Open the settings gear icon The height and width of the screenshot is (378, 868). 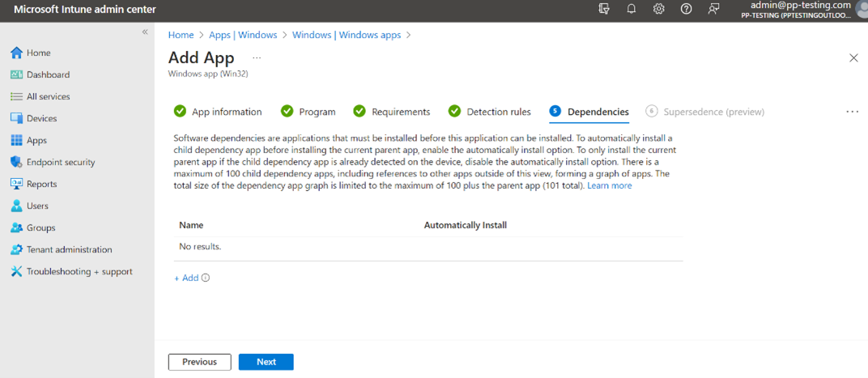[658, 9]
